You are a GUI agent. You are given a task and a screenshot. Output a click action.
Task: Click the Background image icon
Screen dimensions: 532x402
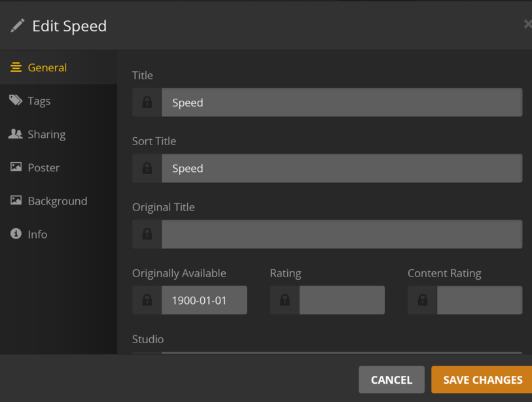[16, 201]
